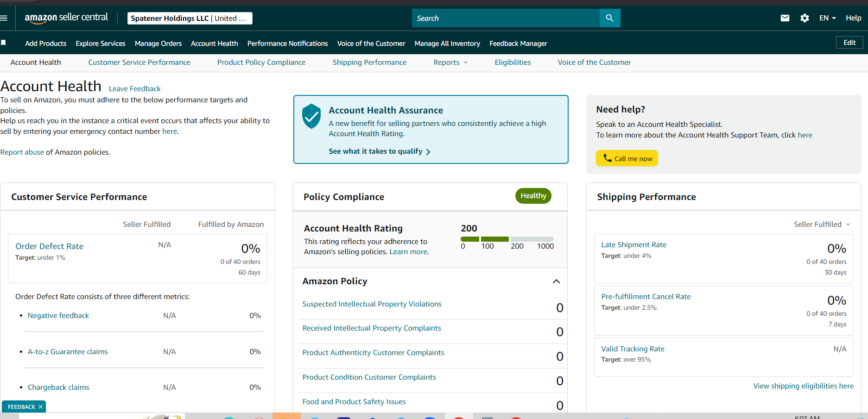868x419 pixels.
Task: Click View shipping eligibilities here
Action: point(803,386)
